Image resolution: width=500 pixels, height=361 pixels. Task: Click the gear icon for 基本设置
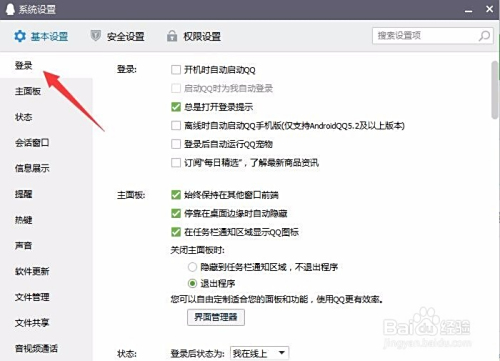coord(20,36)
